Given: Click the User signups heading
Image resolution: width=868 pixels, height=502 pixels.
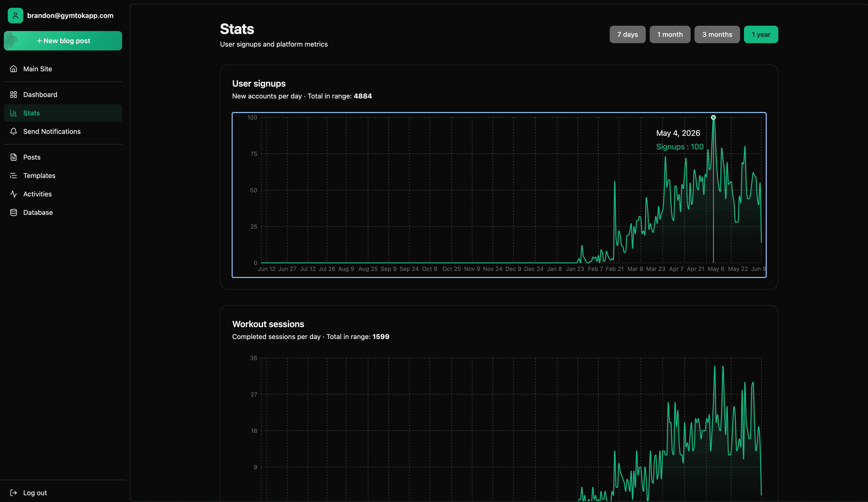Looking at the screenshot, I should pyautogui.click(x=259, y=83).
